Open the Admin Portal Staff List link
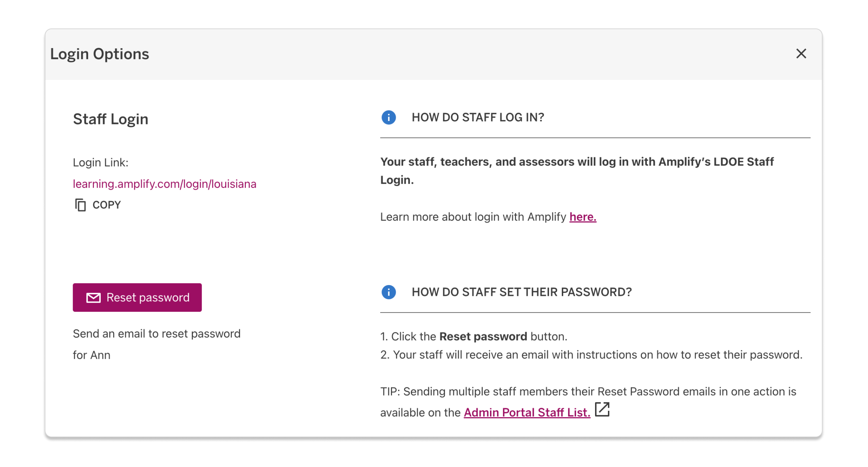868x467 pixels. (x=527, y=412)
